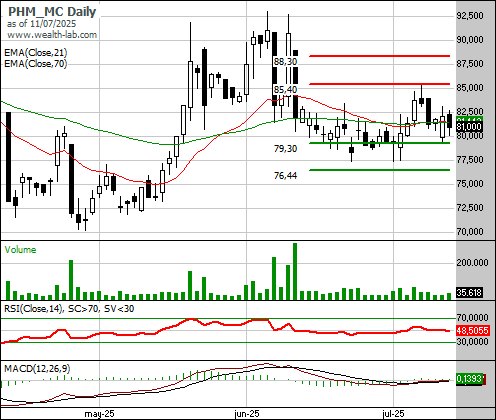Viewport: 496px width, 420px height.
Task: Click the 92,500 price axis label
Action: (470, 16)
